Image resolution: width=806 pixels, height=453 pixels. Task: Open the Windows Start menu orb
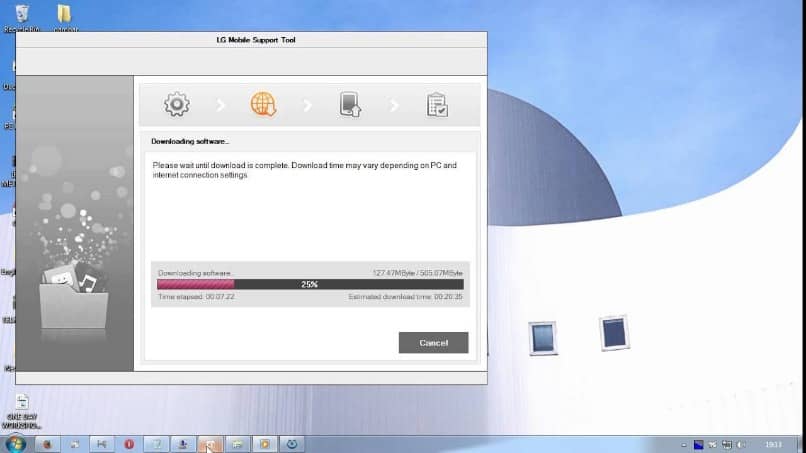[x=15, y=444]
